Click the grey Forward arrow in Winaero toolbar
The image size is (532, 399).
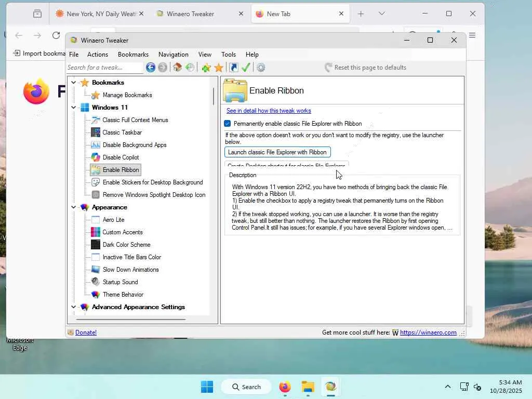163,68
